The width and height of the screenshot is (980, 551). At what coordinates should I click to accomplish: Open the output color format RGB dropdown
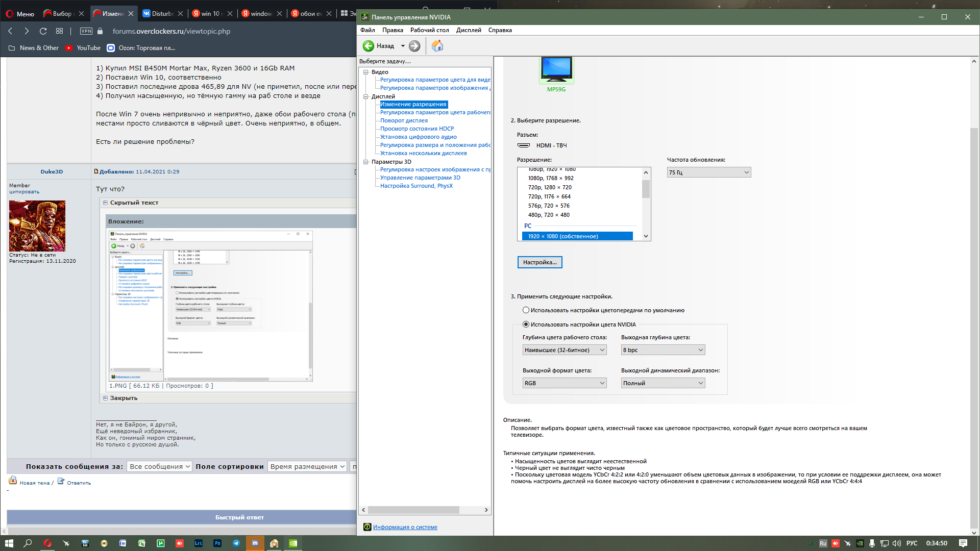[x=564, y=383]
